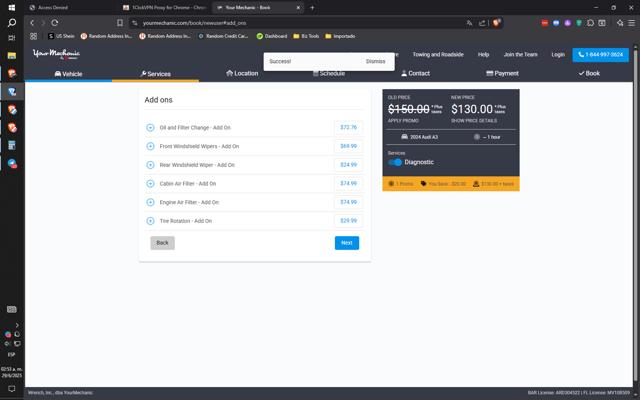This screenshot has width=640, height=400.
Task: Click the share page icon
Action: click(x=482, y=23)
